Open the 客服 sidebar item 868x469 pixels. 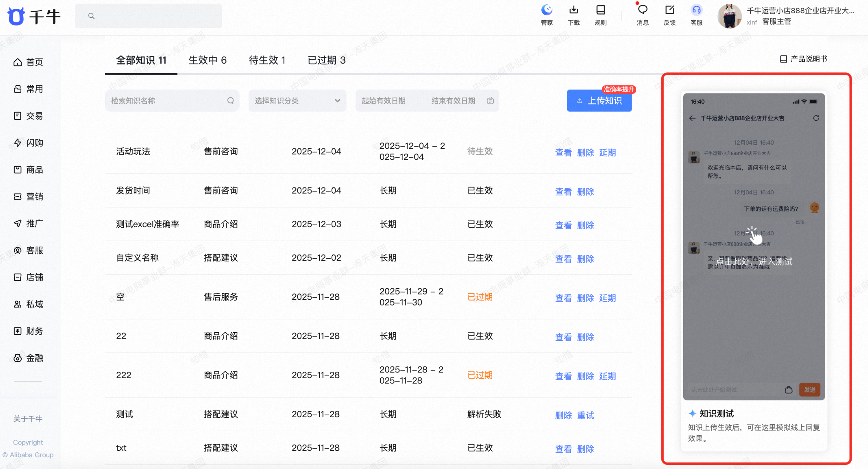tap(28, 250)
